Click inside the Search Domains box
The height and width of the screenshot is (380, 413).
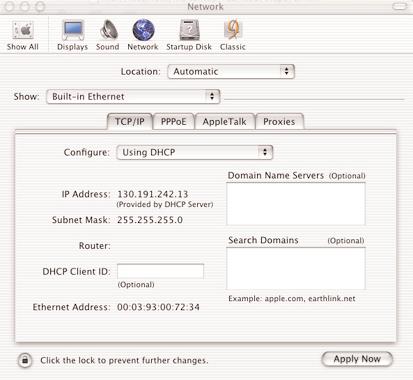coord(296,269)
